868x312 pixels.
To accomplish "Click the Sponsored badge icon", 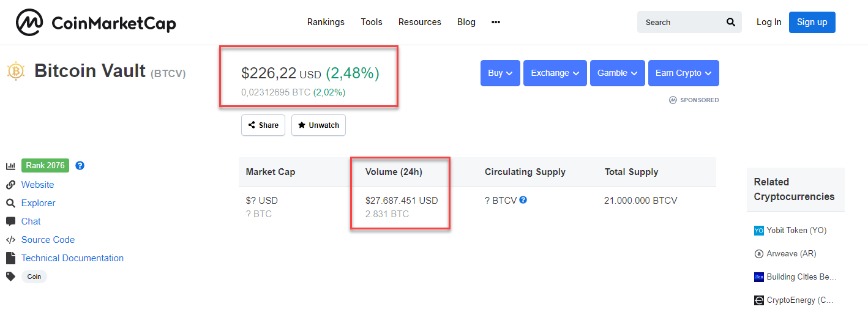I will (673, 100).
